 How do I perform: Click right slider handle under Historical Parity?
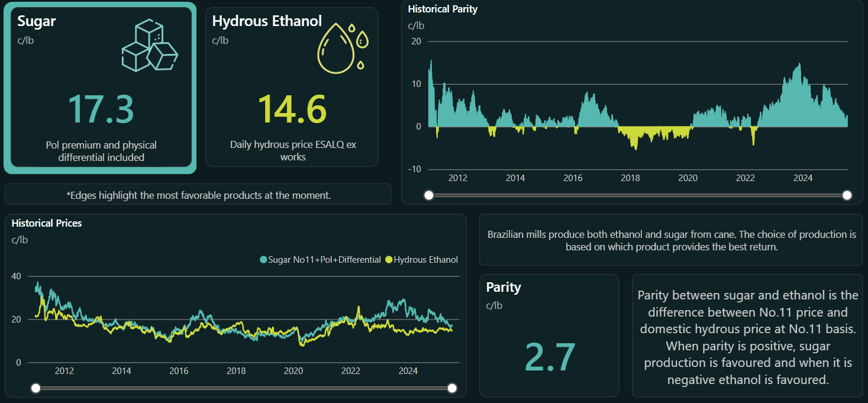coord(847,195)
